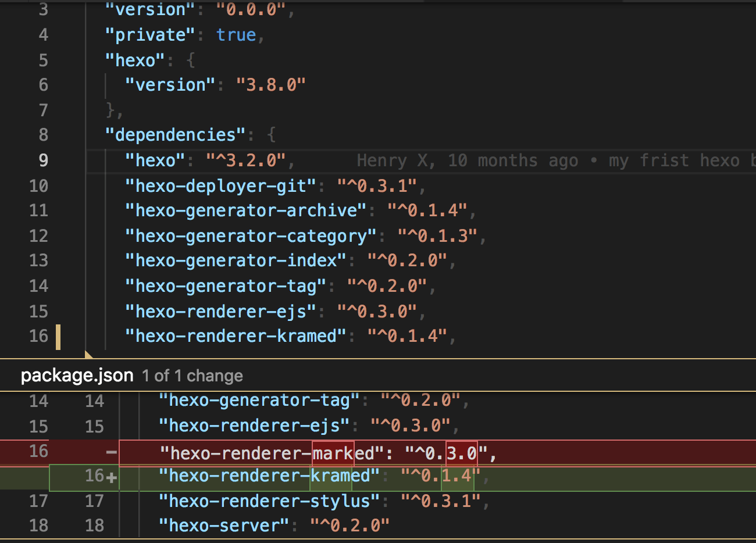Click "hexo-renderer-stylus" in the diff view

click(x=269, y=501)
